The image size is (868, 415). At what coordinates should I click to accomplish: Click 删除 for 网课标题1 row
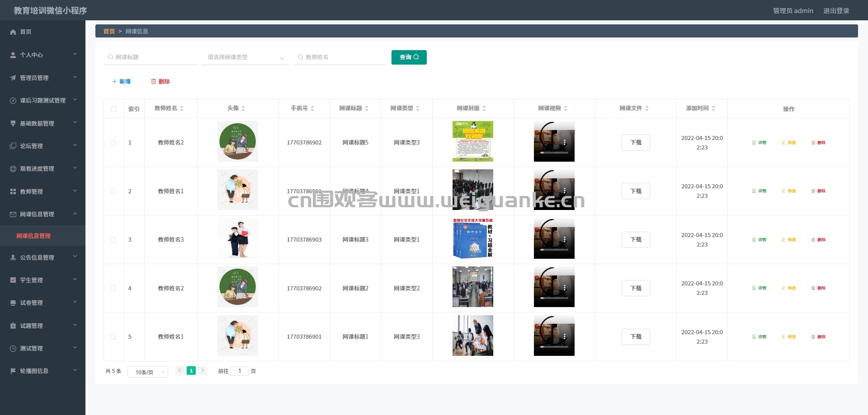tap(818, 337)
